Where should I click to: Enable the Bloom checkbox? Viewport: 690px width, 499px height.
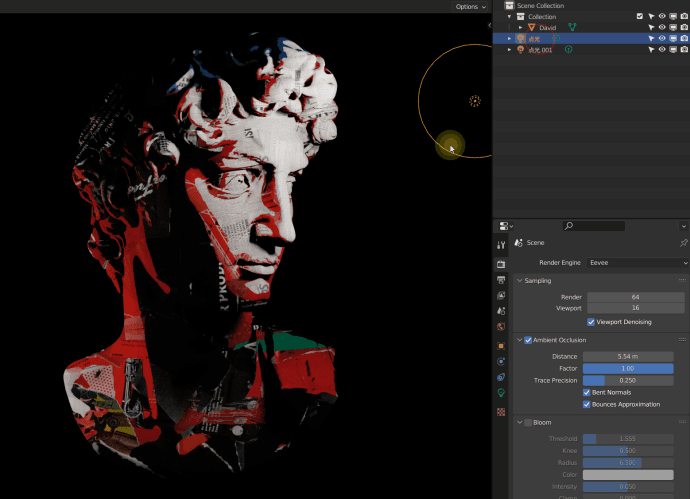[528, 422]
